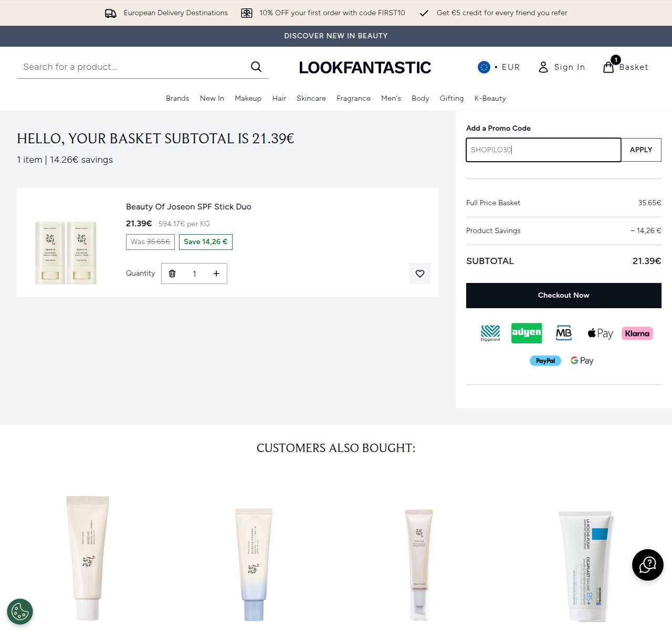Open the New In menu
The height and width of the screenshot is (630, 672).
[212, 98]
